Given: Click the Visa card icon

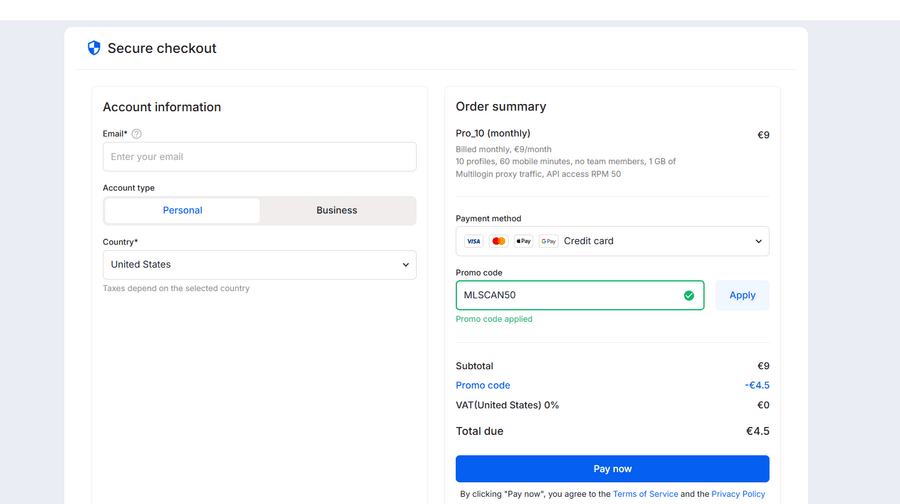Looking at the screenshot, I should [x=474, y=241].
